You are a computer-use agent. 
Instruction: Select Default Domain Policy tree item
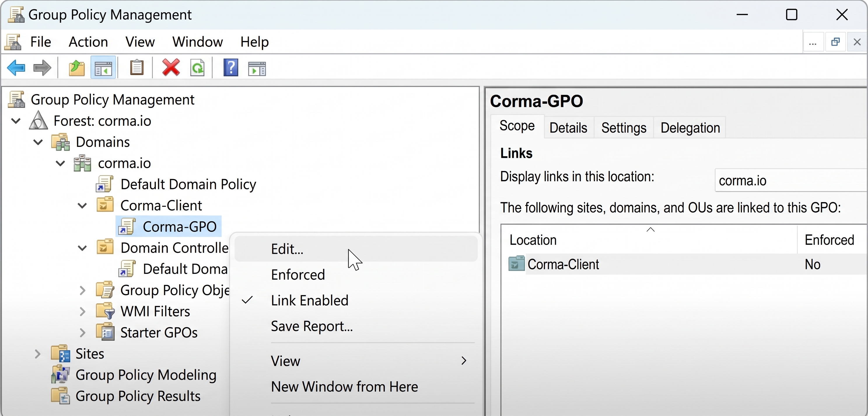point(188,184)
